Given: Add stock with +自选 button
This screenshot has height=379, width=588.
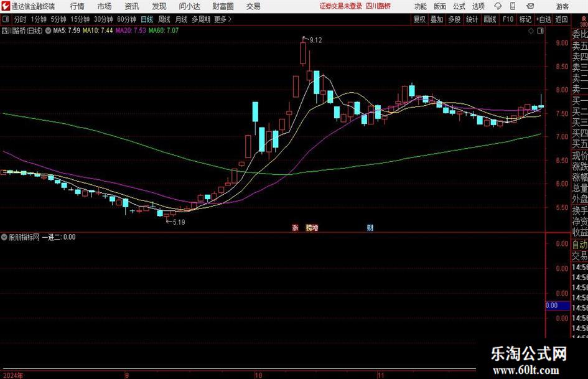Looking at the screenshot, I should coord(543,19).
